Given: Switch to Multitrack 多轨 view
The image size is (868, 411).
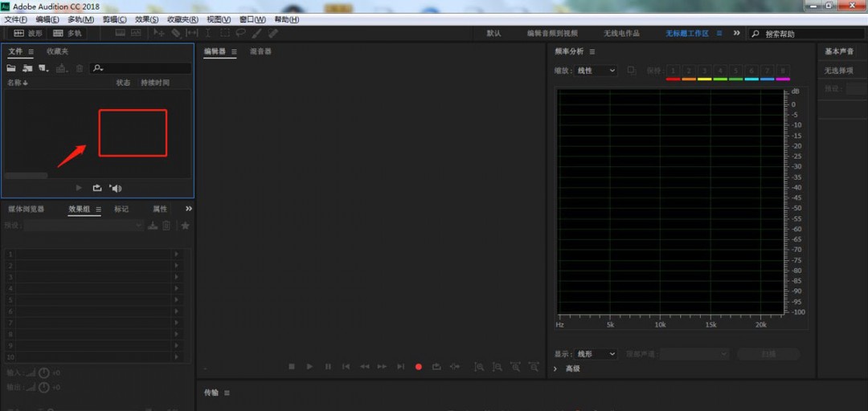Looking at the screenshot, I should tap(68, 34).
